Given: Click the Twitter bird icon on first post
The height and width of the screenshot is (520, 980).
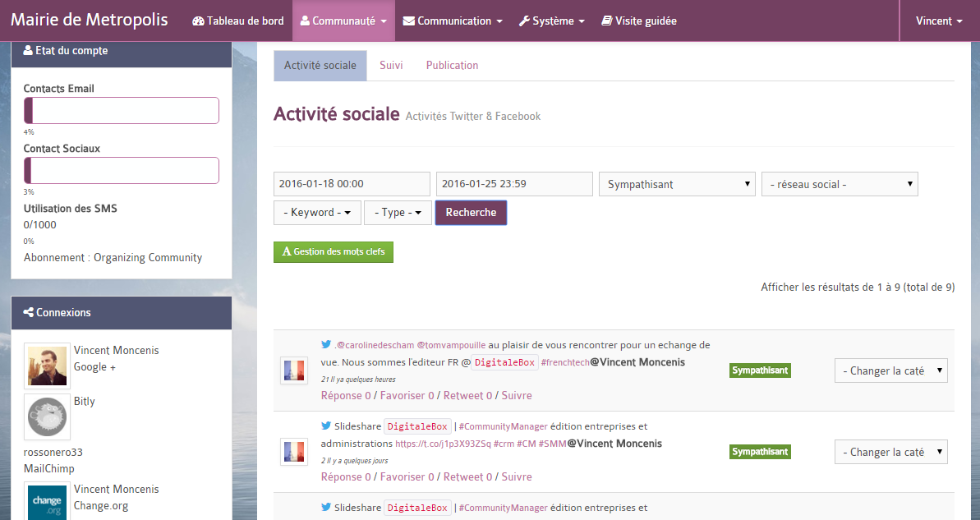Looking at the screenshot, I should click(326, 345).
